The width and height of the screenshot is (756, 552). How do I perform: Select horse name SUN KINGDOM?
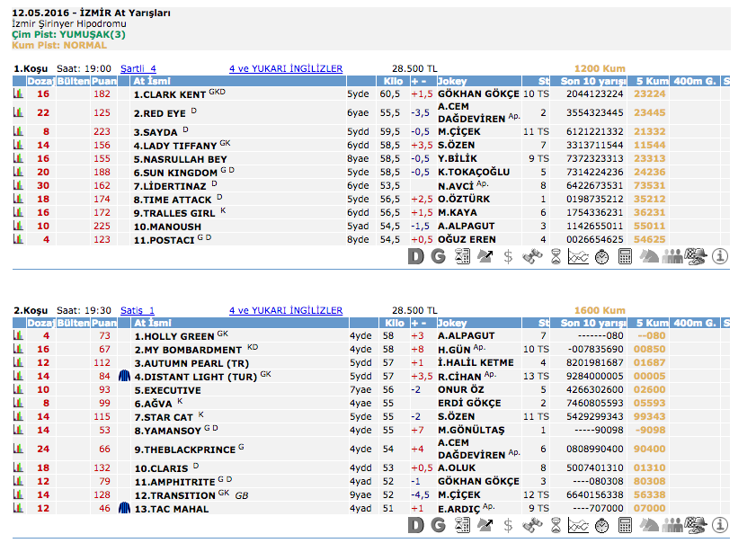pyautogui.click(x=174, y=172)
